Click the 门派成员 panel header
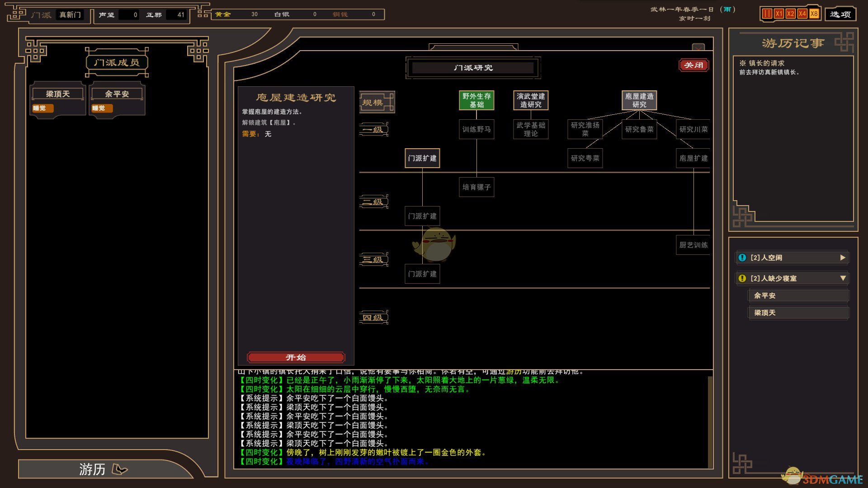Image resolution: width=868 pixels, height=488 pixels. click(117, 62)
